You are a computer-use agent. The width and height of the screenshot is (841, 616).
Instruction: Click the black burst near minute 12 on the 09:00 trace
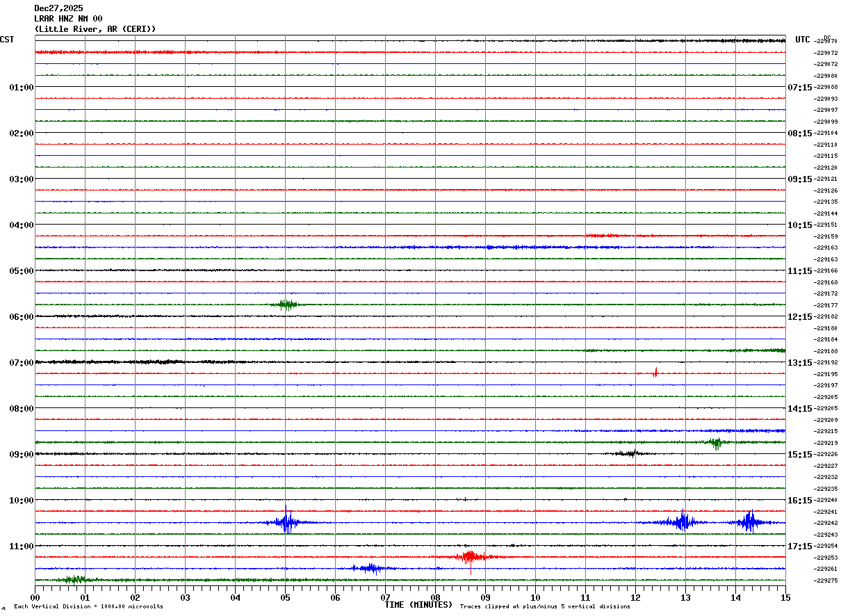[x=630, y=453]
